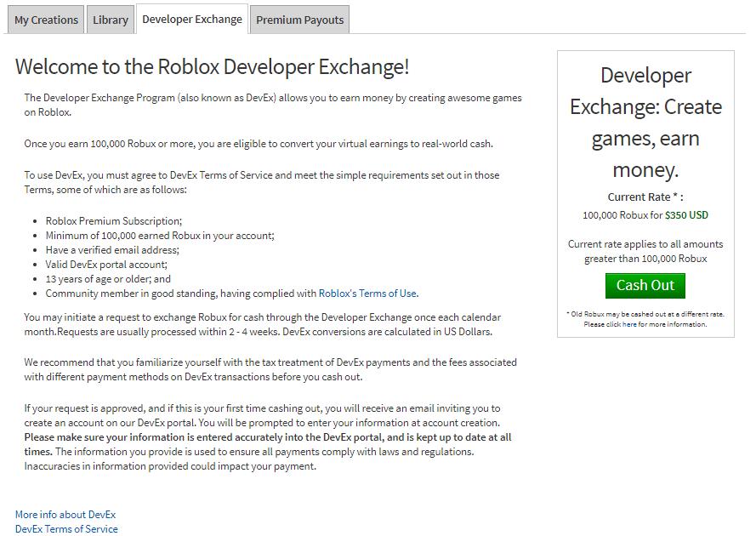Click 'Have a verified email address;' bullet
Image resolution: width=756 pixels, height=536 pixels.
tap(112, 250)
